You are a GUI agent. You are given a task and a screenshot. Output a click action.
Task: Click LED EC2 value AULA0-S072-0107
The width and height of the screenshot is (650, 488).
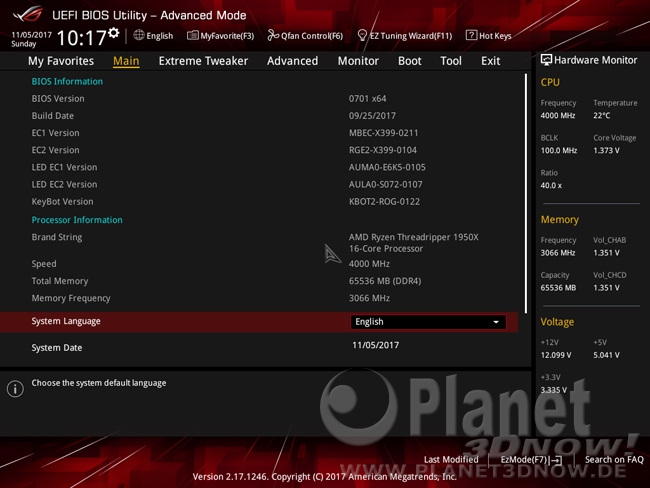pos(386,184)
